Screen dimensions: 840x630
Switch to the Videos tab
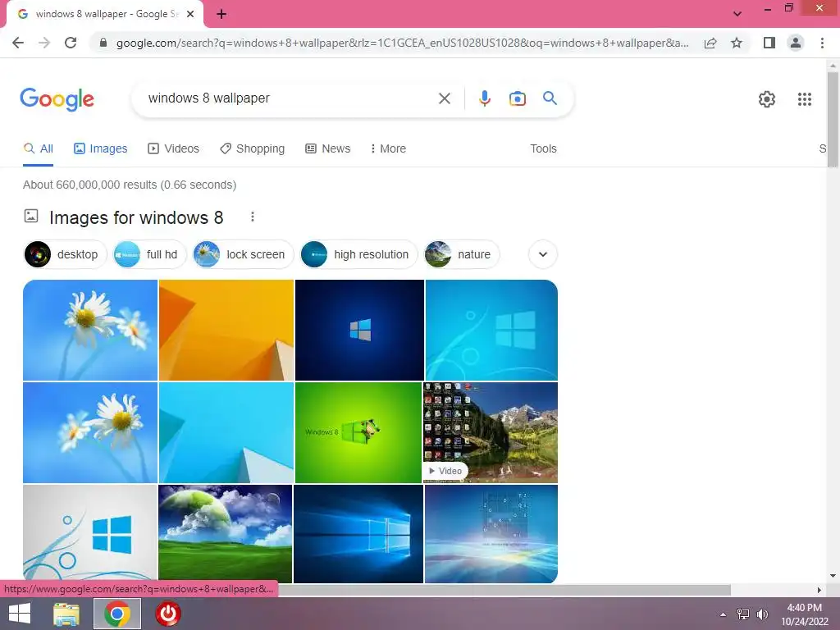(x=174, y=149)
